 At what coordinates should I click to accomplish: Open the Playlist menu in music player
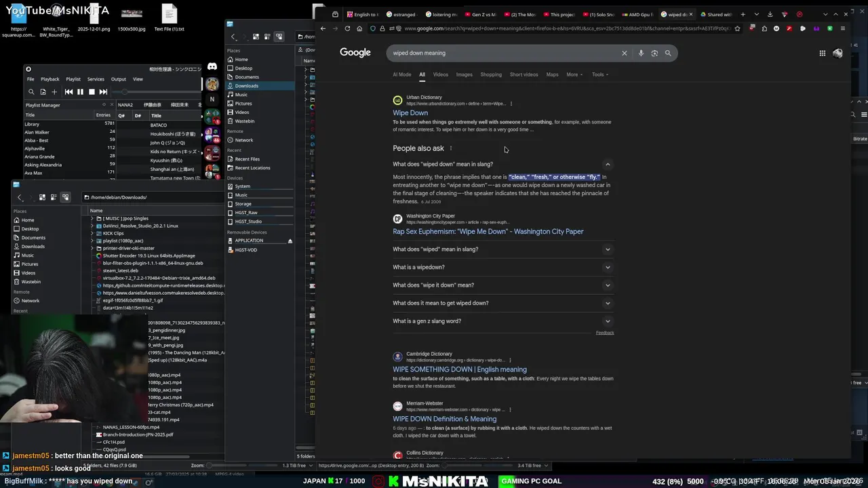tap(73, 79)
